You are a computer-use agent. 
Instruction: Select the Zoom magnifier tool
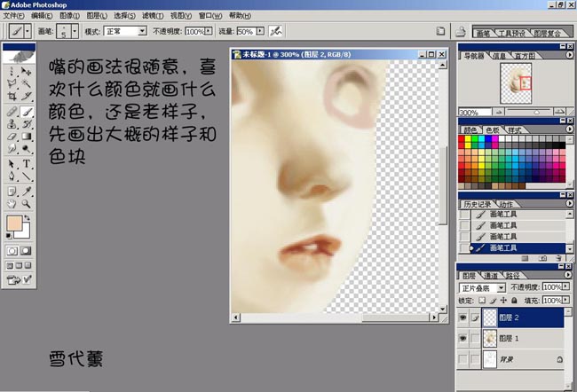pos(27,203)
